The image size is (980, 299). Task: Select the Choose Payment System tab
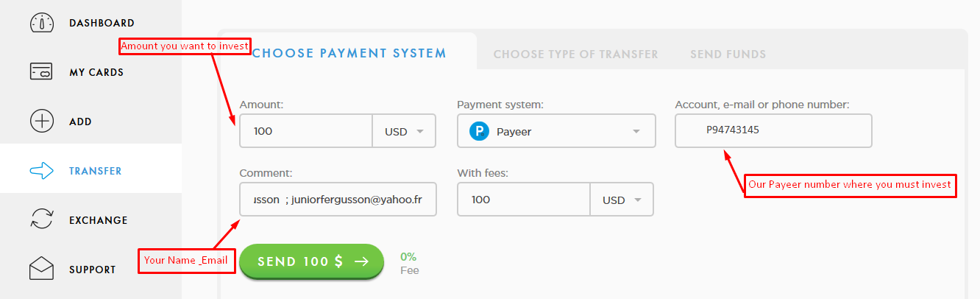coord(349,53)
